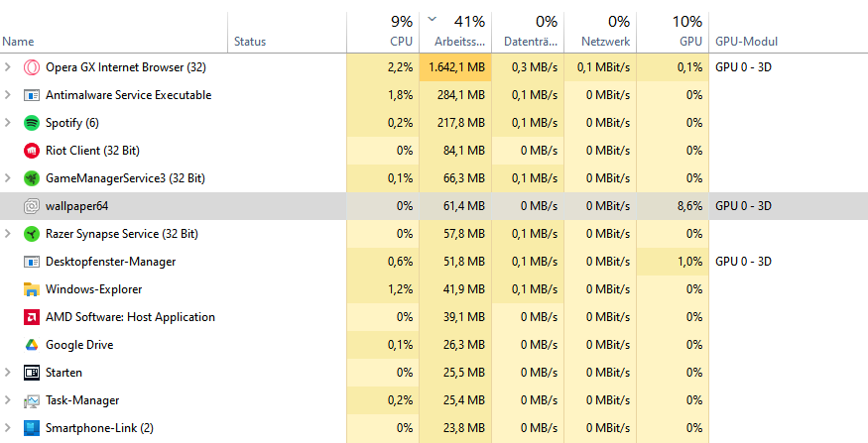Expand the GameManagerService3 process group
Viewport: 868px width, 443px height.
[8, 178]
